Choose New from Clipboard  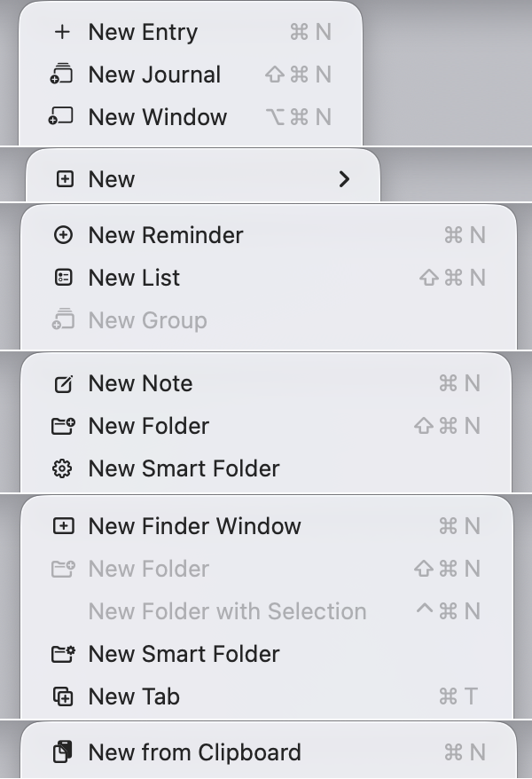pyautogui.click(x=194, y=752)
